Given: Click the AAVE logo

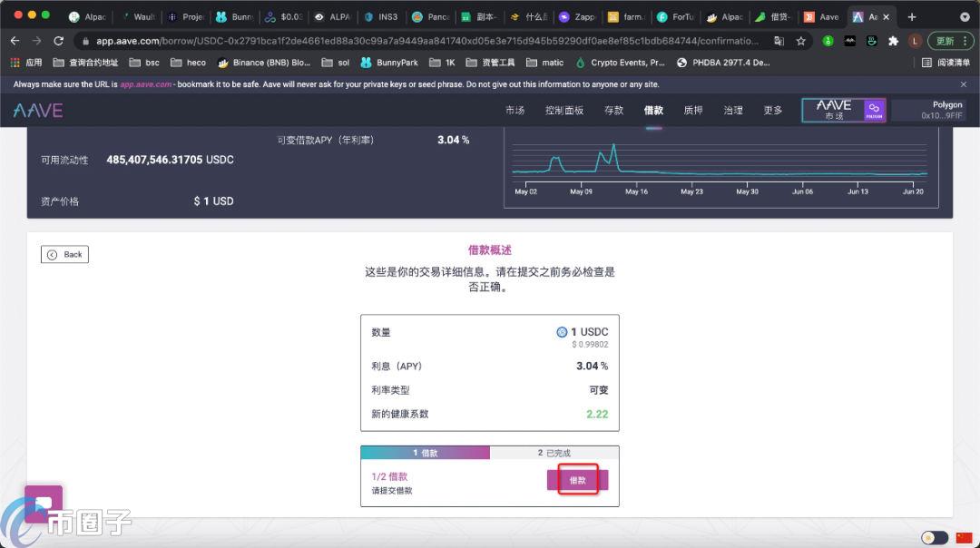Looking at the screenshot, I should coord(38,111).
